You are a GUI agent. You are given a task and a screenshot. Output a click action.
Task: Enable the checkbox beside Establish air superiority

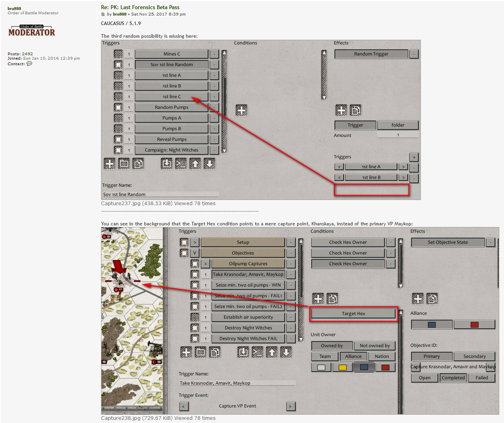point(195,317)
